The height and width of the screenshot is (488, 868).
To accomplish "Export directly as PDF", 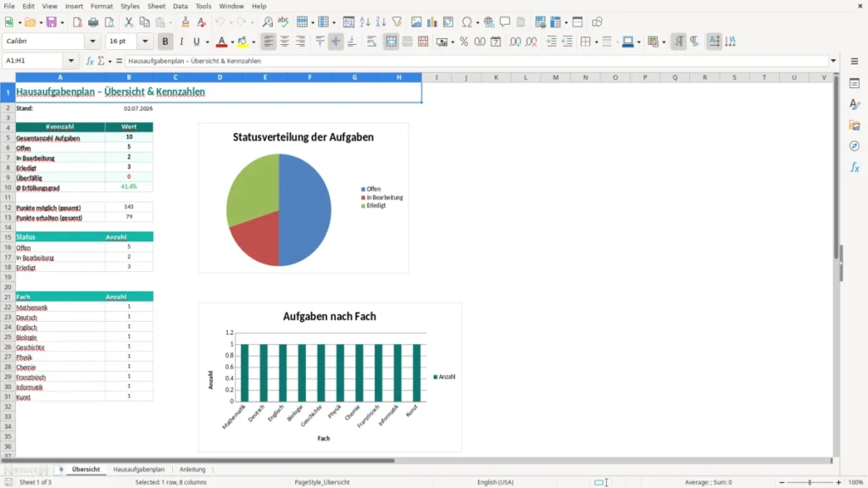I will pyautogui.click(x=77, y=22).
